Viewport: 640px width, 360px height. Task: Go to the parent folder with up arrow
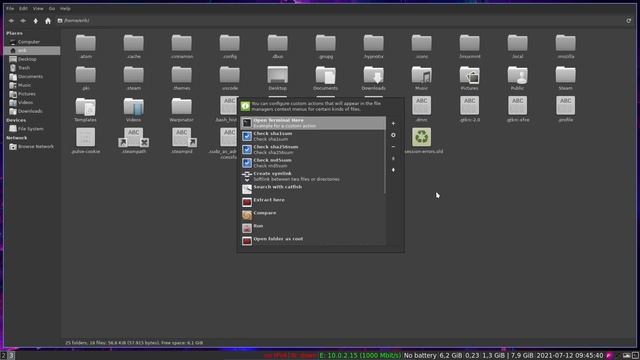(36, 21)
